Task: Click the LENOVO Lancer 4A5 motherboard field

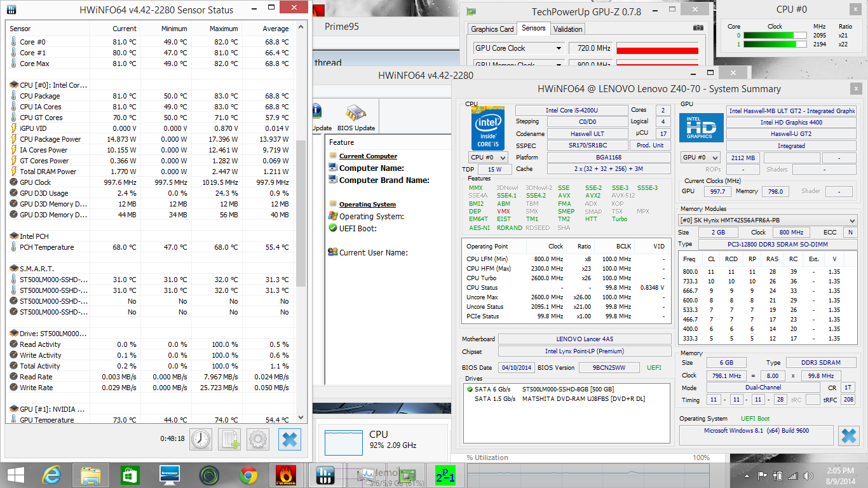Action: click(585, 339)
